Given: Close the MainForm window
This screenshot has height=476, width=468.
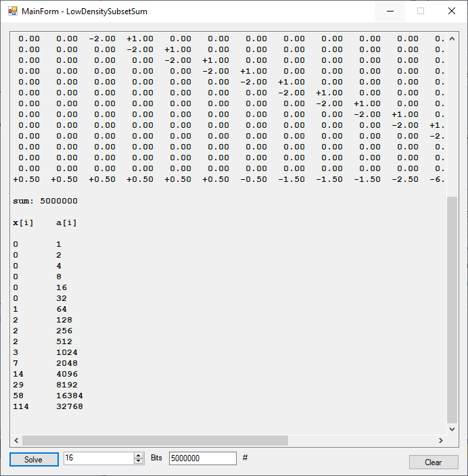Looking at the screenshot, I should (452, 11).
